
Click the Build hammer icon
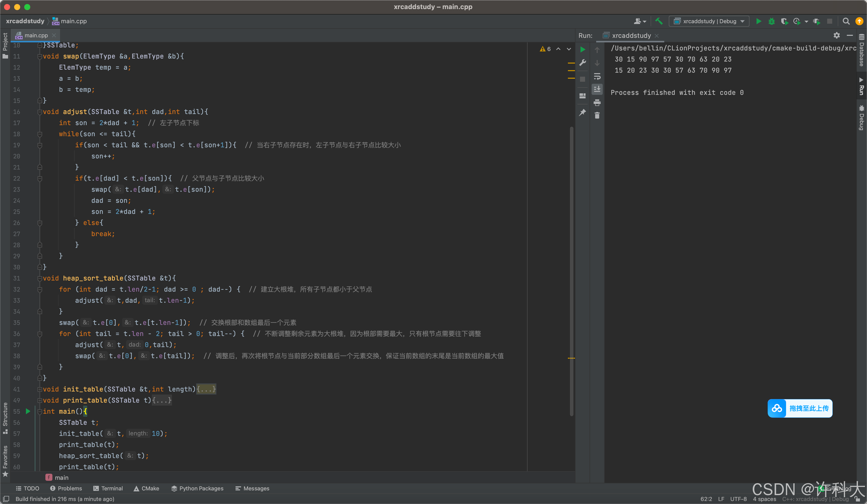pos(659,21)
